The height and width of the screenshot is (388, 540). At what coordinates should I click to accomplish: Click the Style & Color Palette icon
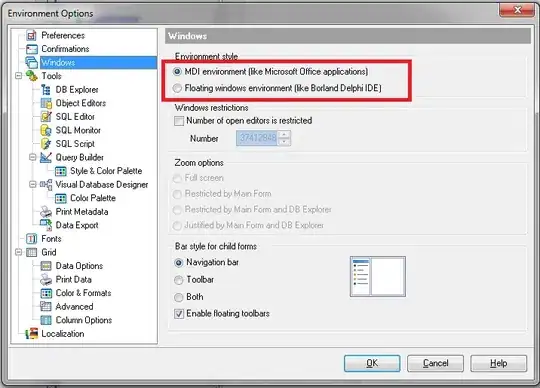61,171
